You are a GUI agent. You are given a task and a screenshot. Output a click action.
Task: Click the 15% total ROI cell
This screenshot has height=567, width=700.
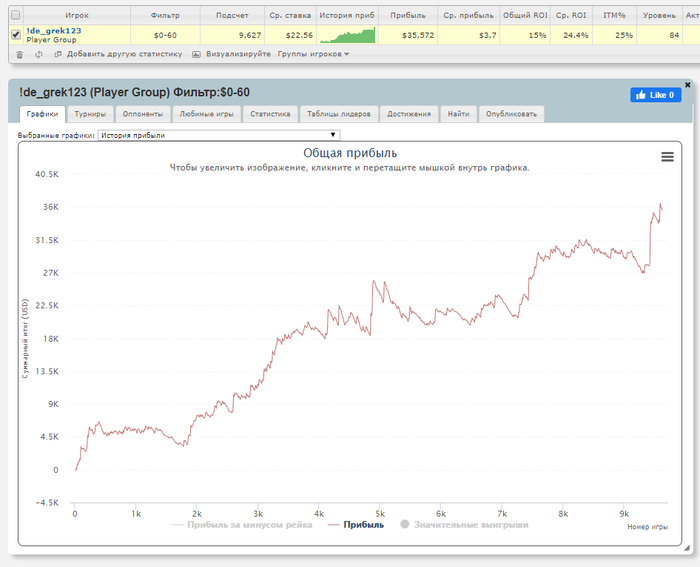[x=525, y=35]
